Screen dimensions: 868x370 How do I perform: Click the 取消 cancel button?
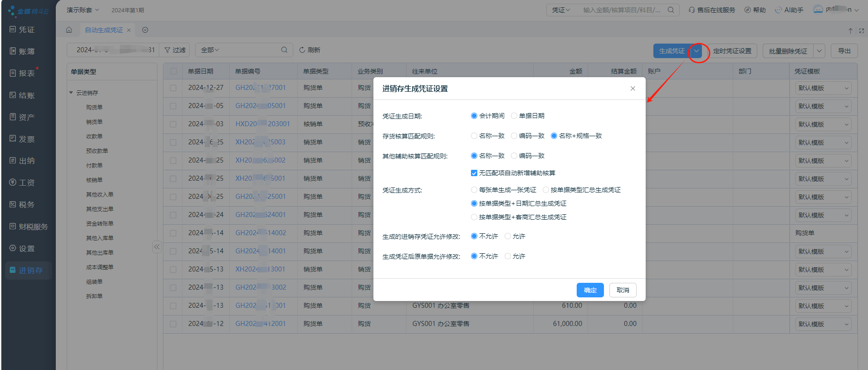[x=623, y=290]
